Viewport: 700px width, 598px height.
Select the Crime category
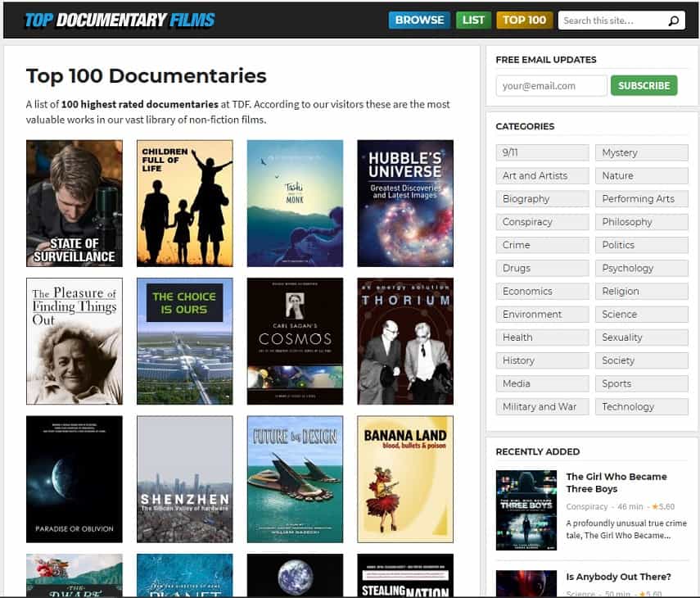point(543,245)
